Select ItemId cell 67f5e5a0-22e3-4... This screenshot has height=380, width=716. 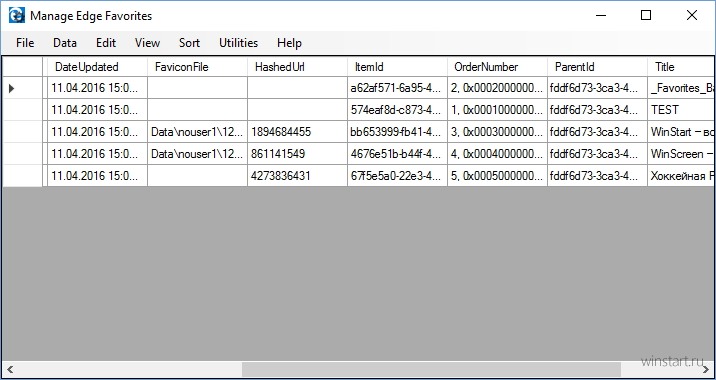[398, 176]
